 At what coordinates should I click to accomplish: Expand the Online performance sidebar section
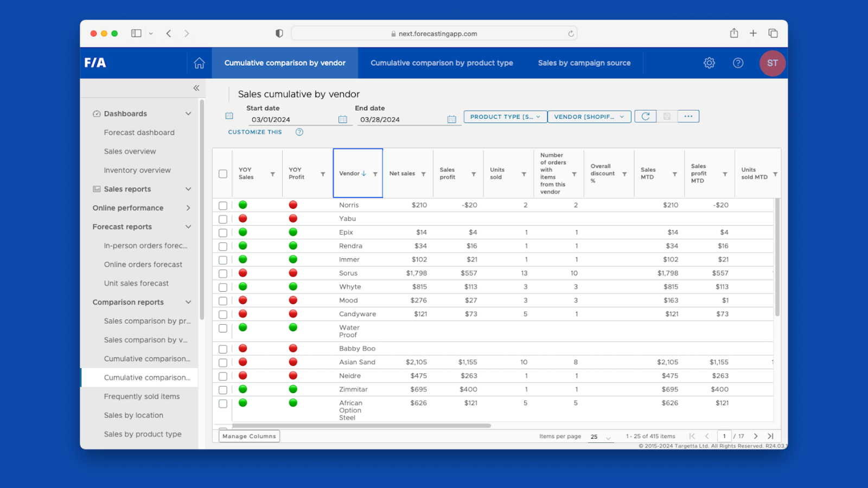point(188,208)
